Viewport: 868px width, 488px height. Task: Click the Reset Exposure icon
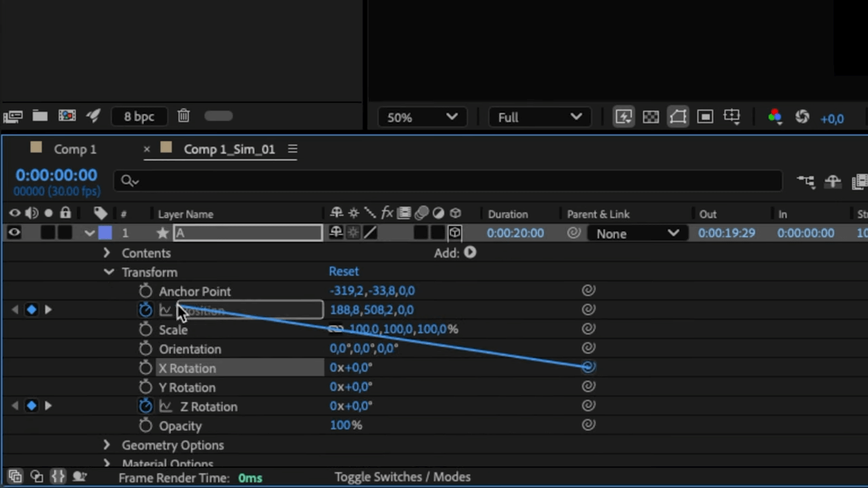click(x=802, y=117)
